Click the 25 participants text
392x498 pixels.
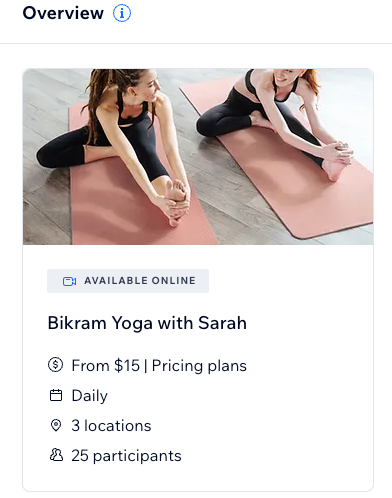126,456
